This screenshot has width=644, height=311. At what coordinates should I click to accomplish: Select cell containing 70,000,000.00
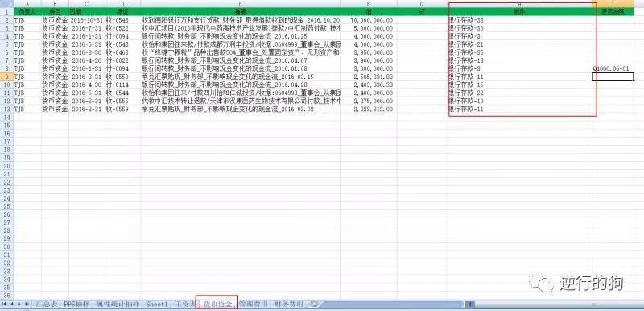pos(369,19)
